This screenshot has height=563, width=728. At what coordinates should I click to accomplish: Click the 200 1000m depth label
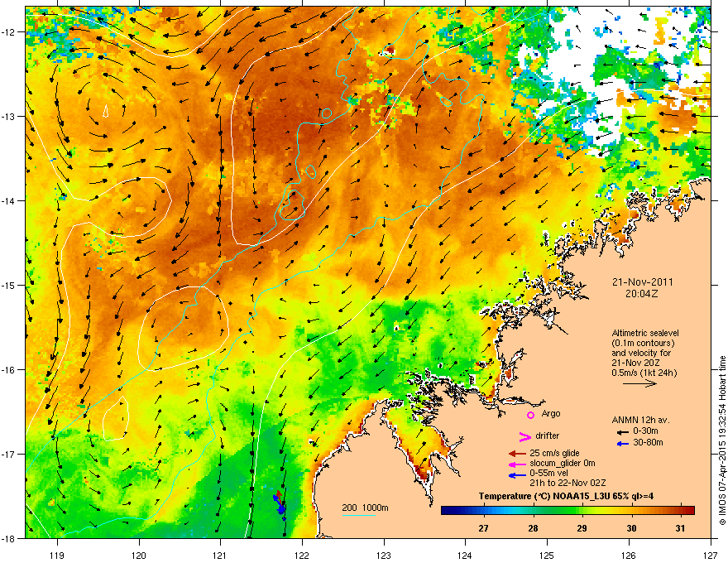point(365,508)
